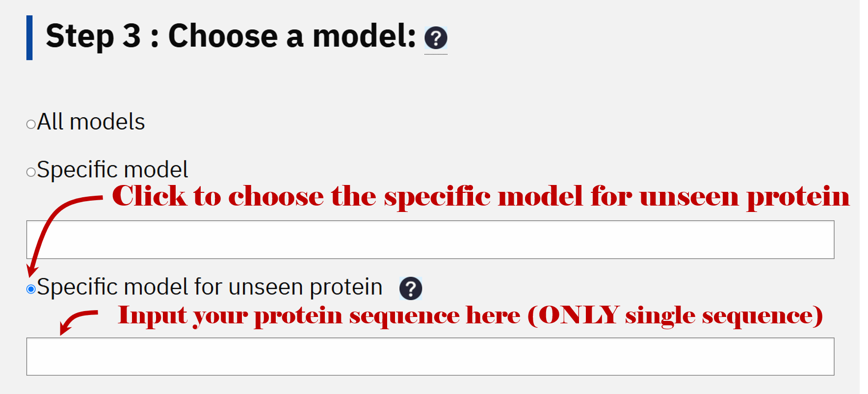The width and height of the screenshot is (868, 394).
Task: Open the Specific model selection box
Action: (430, 239)
